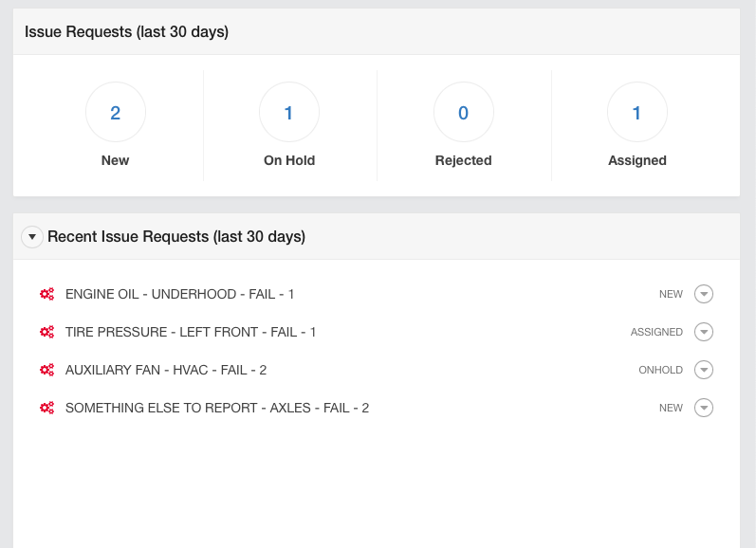Click the gear icon beside ENGINE OIL issue
Image resolution: width=756 pixels, height=548 pixels.
[x=46, y=294]
